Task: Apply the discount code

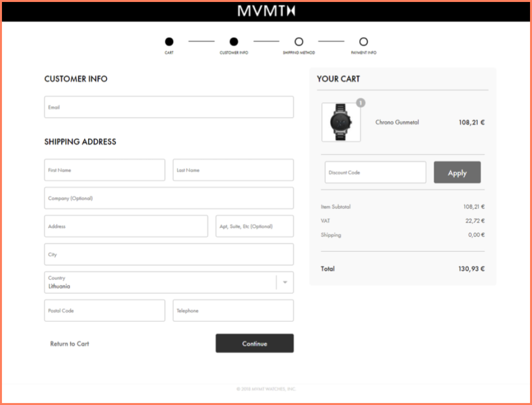Action: click(x=457, y=172)
